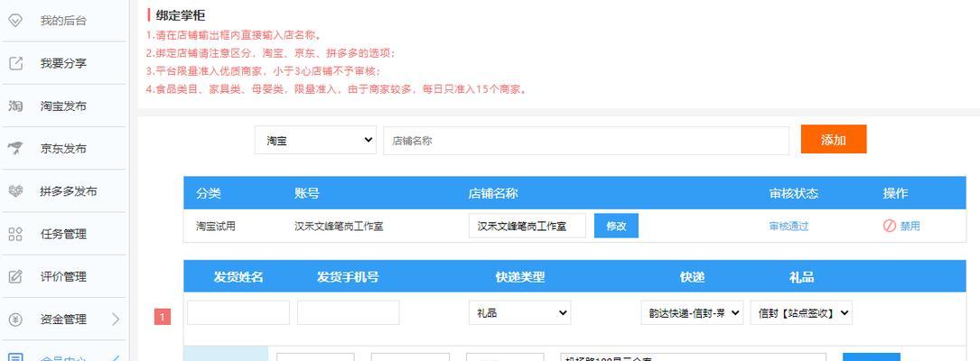Click the 礼品 column header
Viewport: 980px width, 361px height.
coord(801,277)
